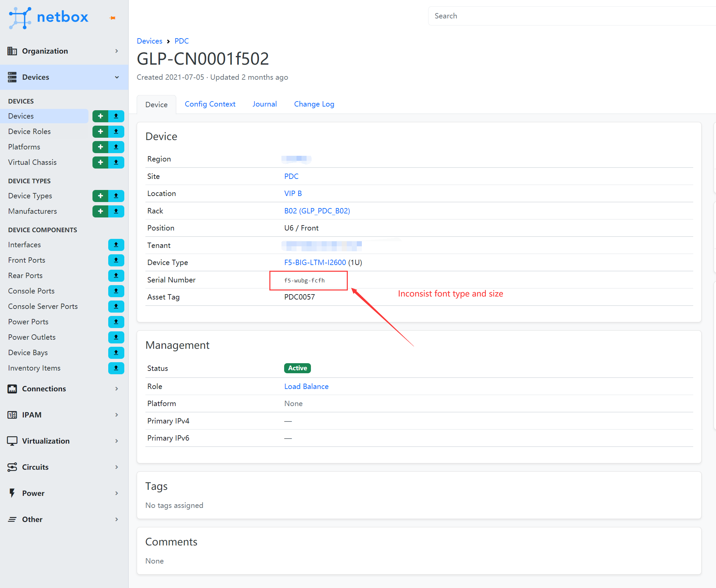
Task: Click the orange pin icon beside the netbox logo
Action: [x=113, y=18]
